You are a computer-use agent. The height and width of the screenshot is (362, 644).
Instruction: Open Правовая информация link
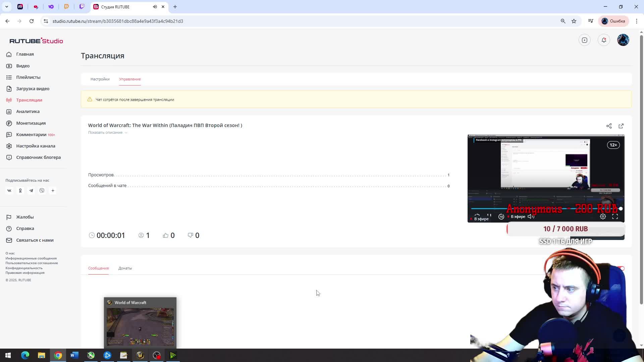(25, 273)
